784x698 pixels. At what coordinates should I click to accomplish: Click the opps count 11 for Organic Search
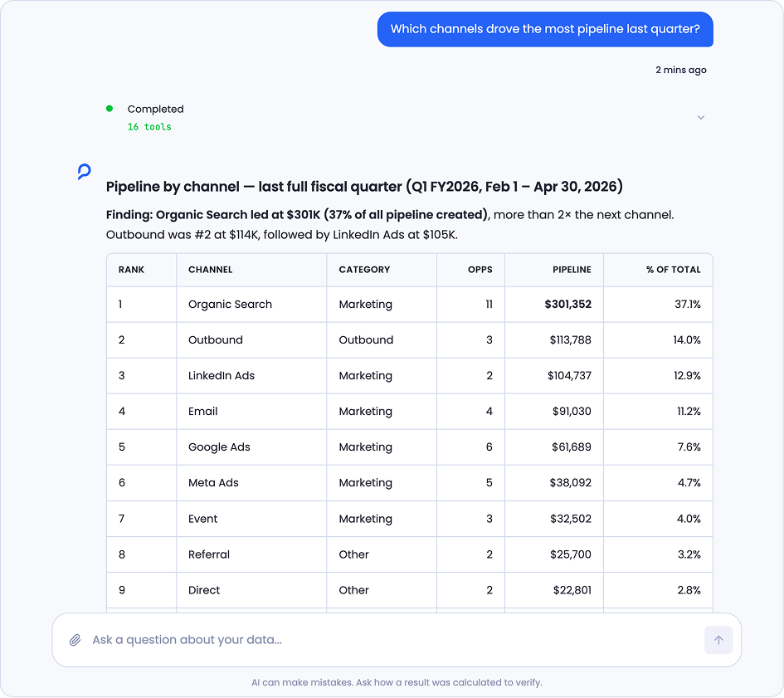489,305
